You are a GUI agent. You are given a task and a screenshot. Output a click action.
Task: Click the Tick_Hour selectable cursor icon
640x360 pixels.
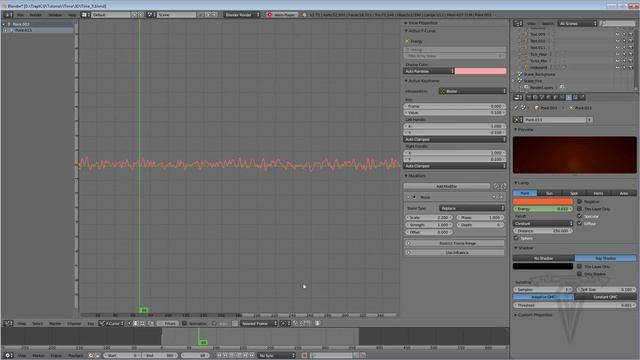point(624,54)
